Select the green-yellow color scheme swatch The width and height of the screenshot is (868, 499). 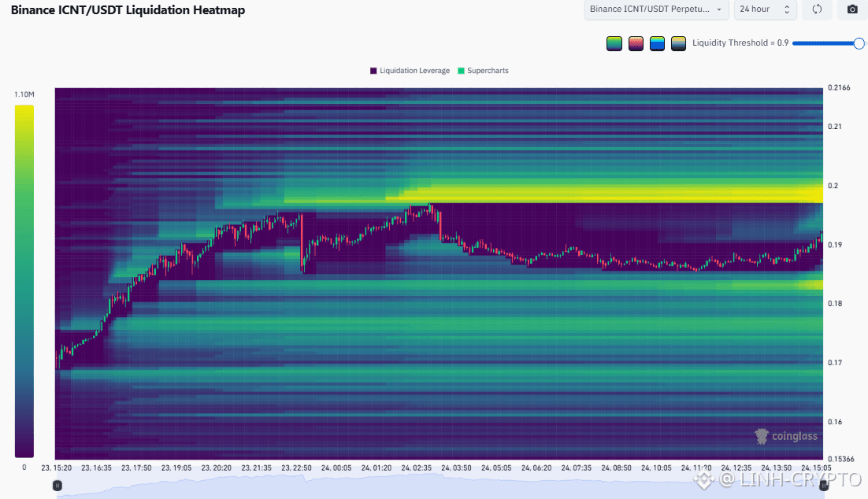[614, 43]
